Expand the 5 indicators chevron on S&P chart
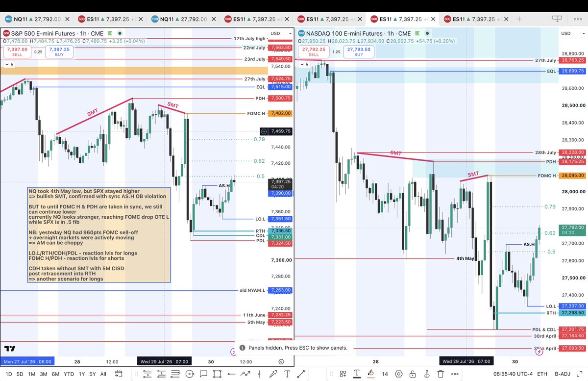This screenshot has height=381, width=588. (x=9, y=64)
